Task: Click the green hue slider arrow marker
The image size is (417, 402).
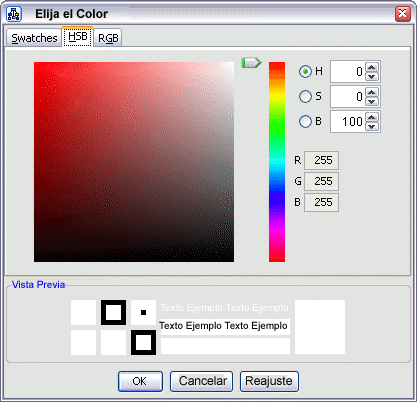Action: tap(251, 62)
